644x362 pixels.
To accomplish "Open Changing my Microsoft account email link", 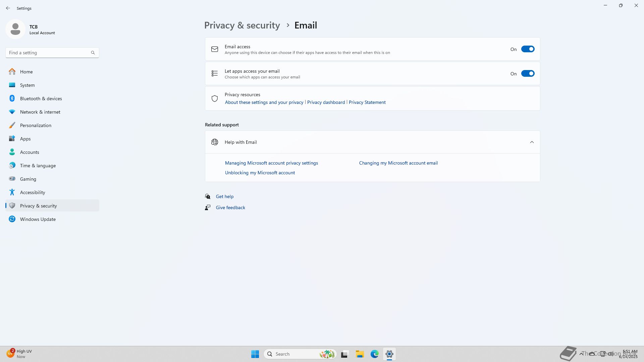I will coord(398,163).
